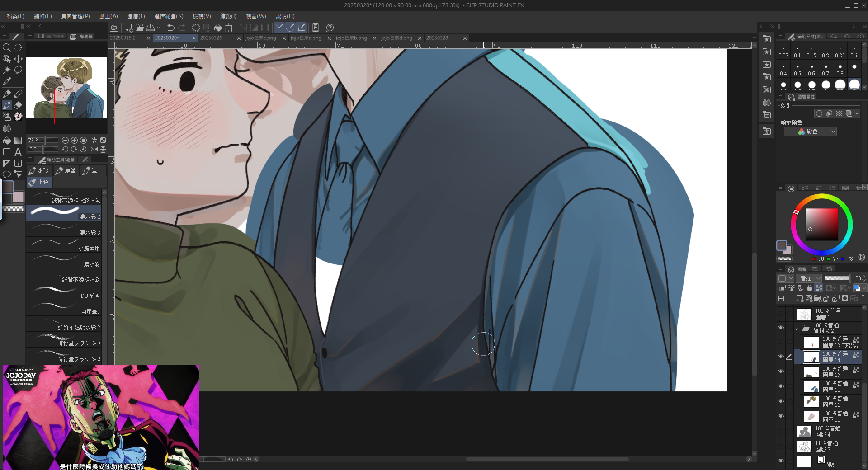Open the 濾鏡(I) menu
The width and height of the screenshot is (868, 470).
click(228, 16)
